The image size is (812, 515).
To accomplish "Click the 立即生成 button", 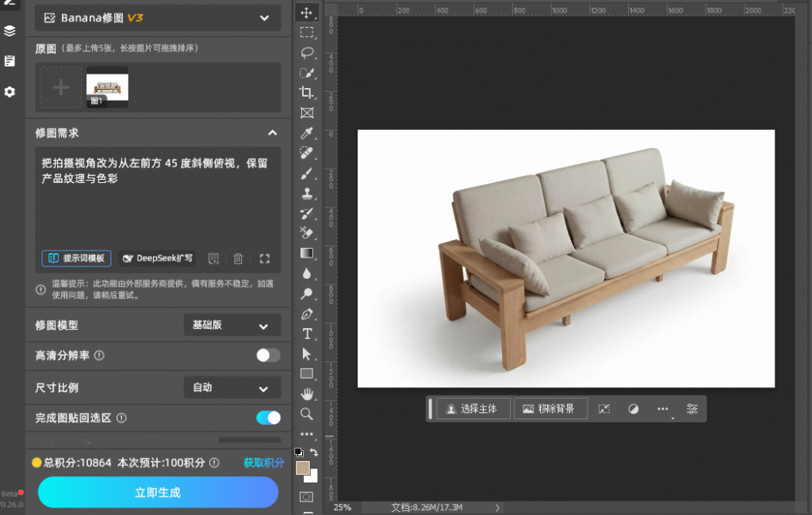I will click(x=158, y=492).
